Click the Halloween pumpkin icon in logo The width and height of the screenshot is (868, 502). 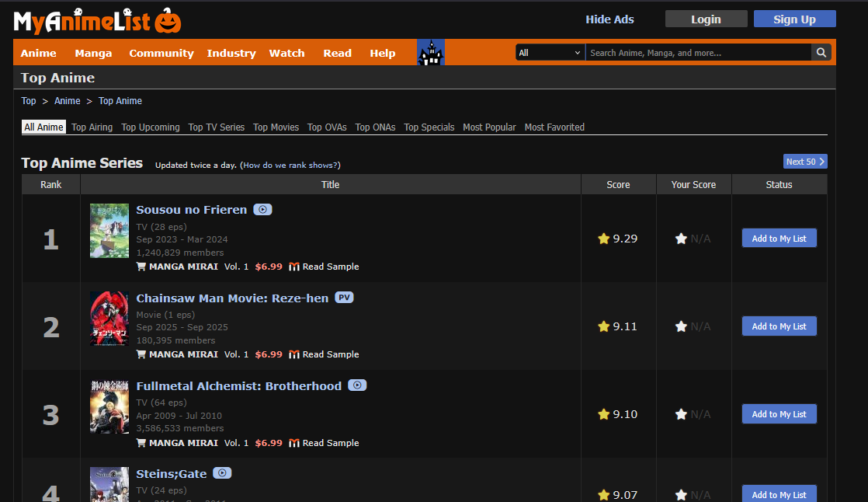168,21
